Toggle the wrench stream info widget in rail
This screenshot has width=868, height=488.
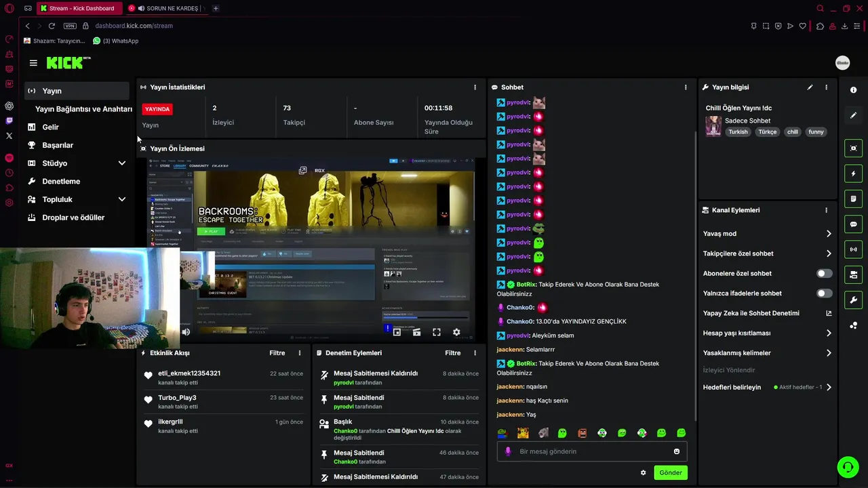pos(853,300)
